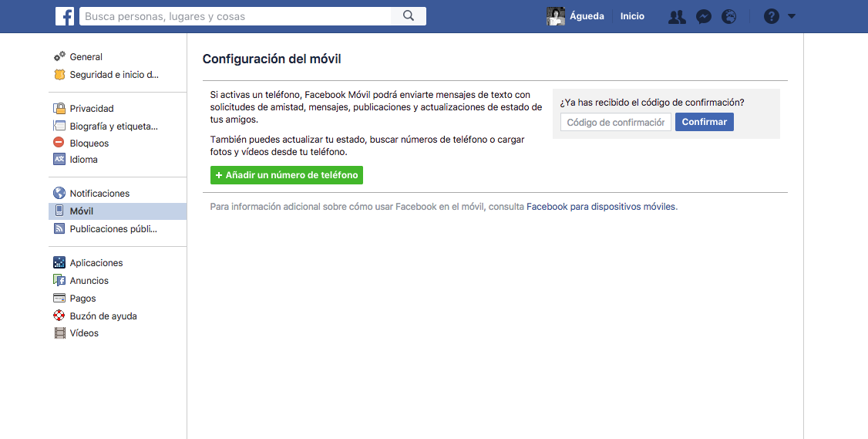The height and width of the screenshot is (439, 868).
Task: Select the Móvil settings section
Action: click(117, 211)
